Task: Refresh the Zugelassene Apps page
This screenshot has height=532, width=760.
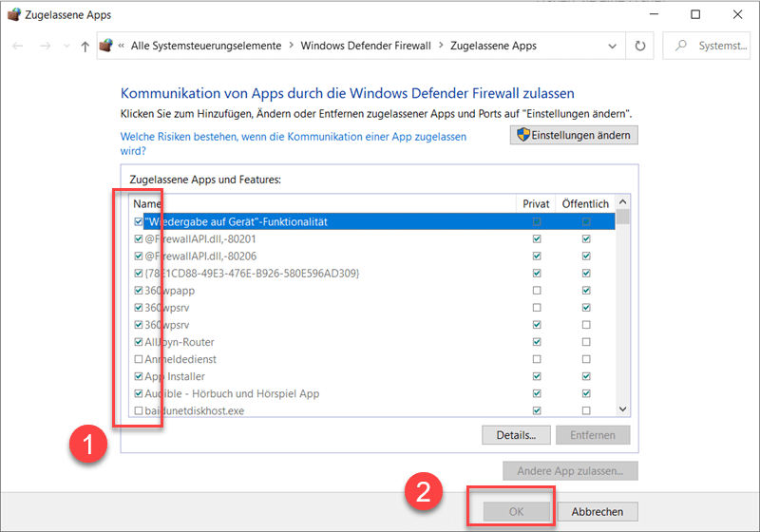Action: (x=639, y=46)
